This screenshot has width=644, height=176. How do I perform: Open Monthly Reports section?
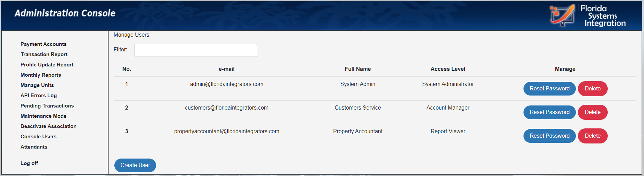point(41,75)
